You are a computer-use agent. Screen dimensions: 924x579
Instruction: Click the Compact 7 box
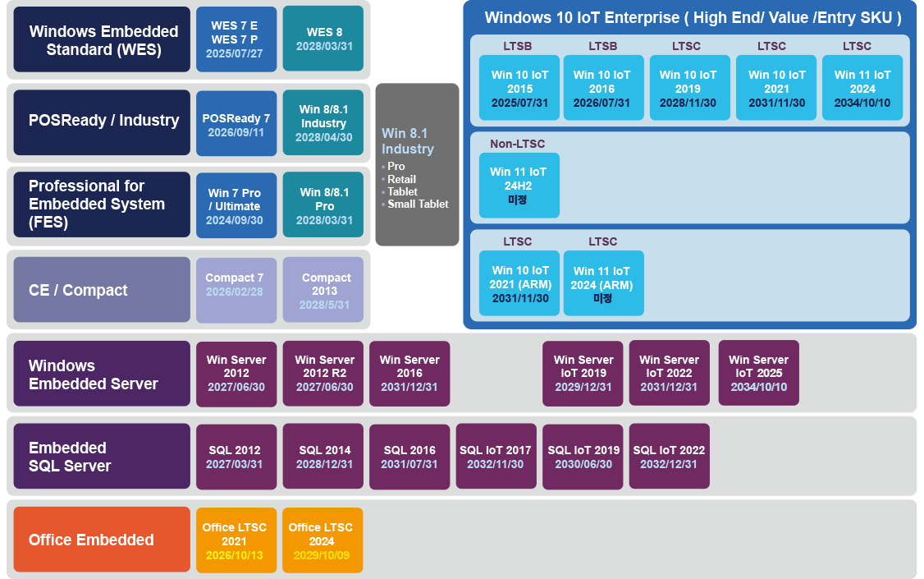pyautogui.click(x=236, y=290)
